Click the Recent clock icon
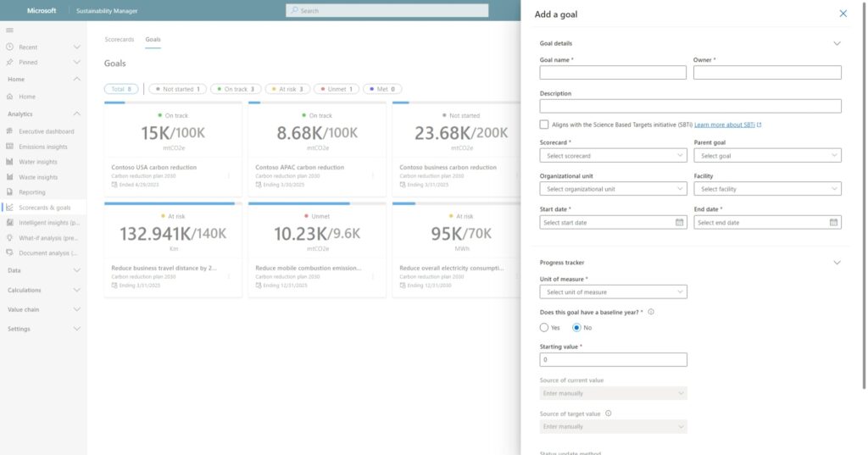The image size is (868, 455). tap(9, 47)
